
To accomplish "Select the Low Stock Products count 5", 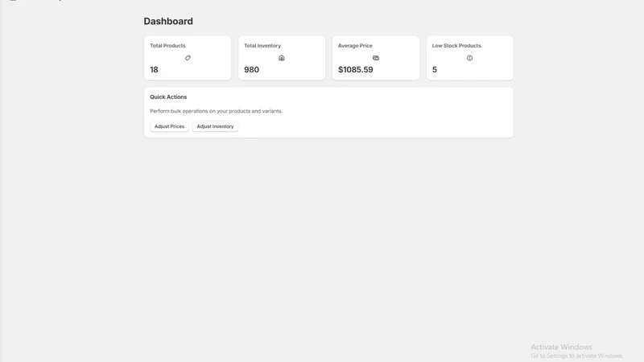I will (x=435, y=70).
